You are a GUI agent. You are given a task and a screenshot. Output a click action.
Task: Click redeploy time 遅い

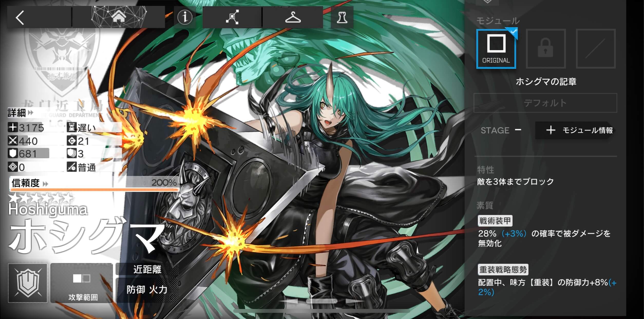click(87, 128)
